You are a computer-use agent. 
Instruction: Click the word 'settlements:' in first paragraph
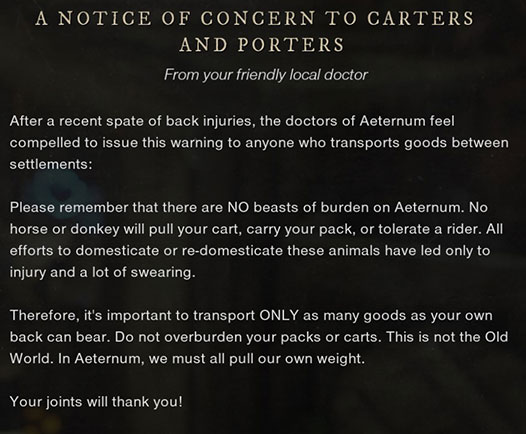(x=51, y=164)
